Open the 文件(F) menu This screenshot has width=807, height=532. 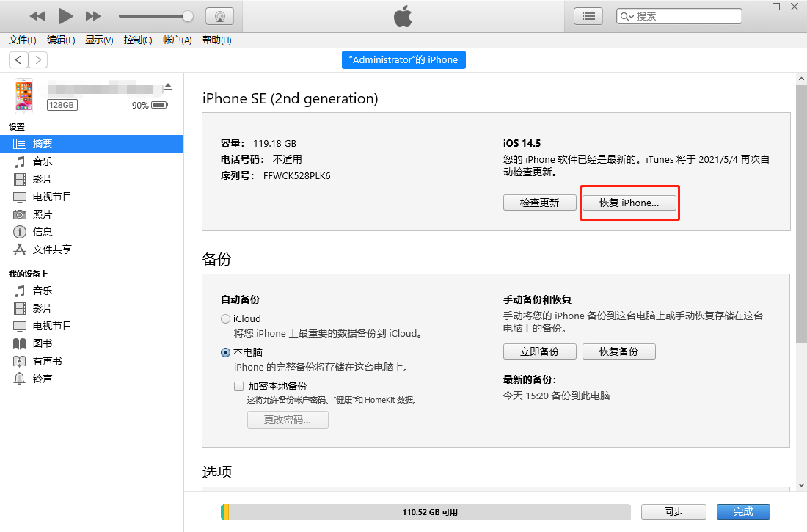pos(23,40)
